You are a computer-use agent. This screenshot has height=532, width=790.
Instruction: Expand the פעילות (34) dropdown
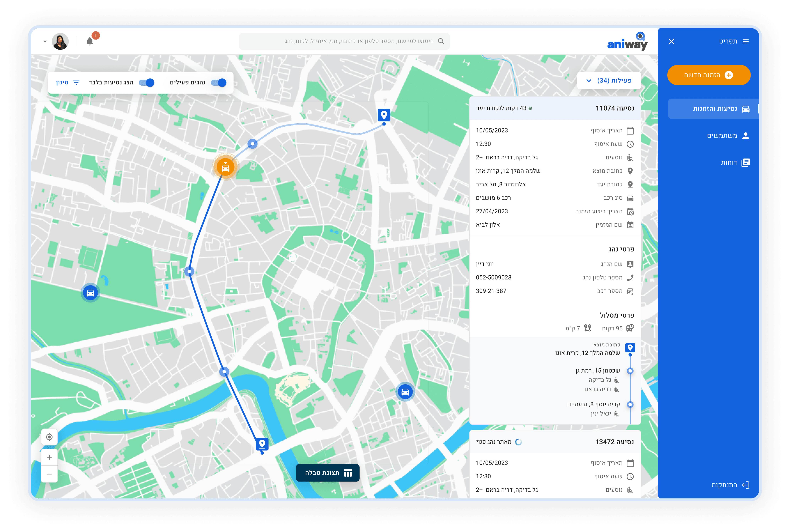coord(609,80)
